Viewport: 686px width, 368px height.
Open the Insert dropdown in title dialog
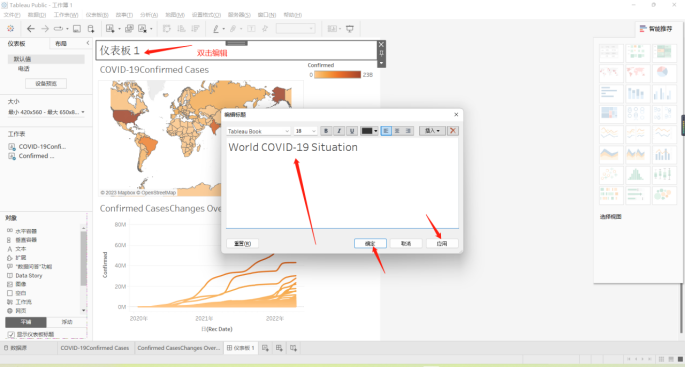click(432, 131)
